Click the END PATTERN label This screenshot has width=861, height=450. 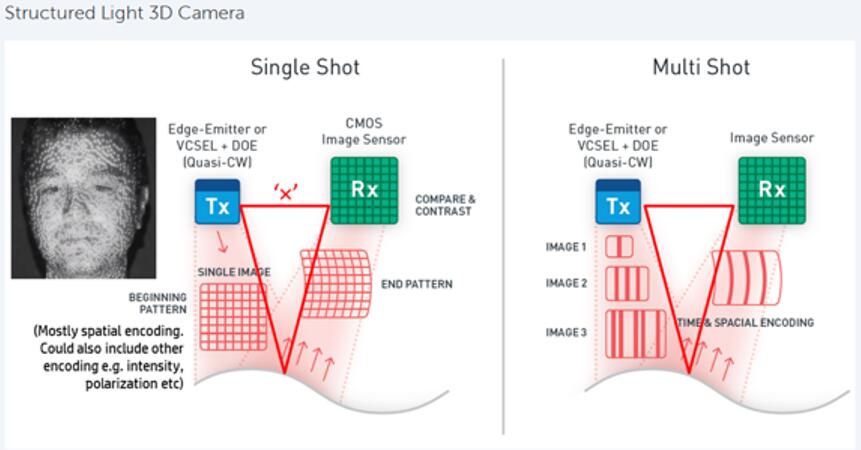(417, 284)
